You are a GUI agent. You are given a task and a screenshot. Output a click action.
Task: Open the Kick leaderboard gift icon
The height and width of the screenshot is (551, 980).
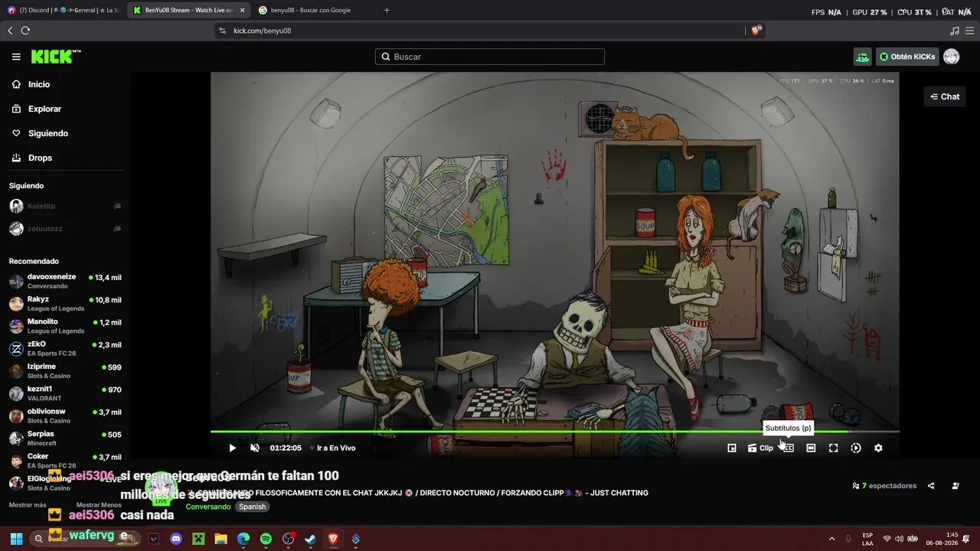click(863, 57)
